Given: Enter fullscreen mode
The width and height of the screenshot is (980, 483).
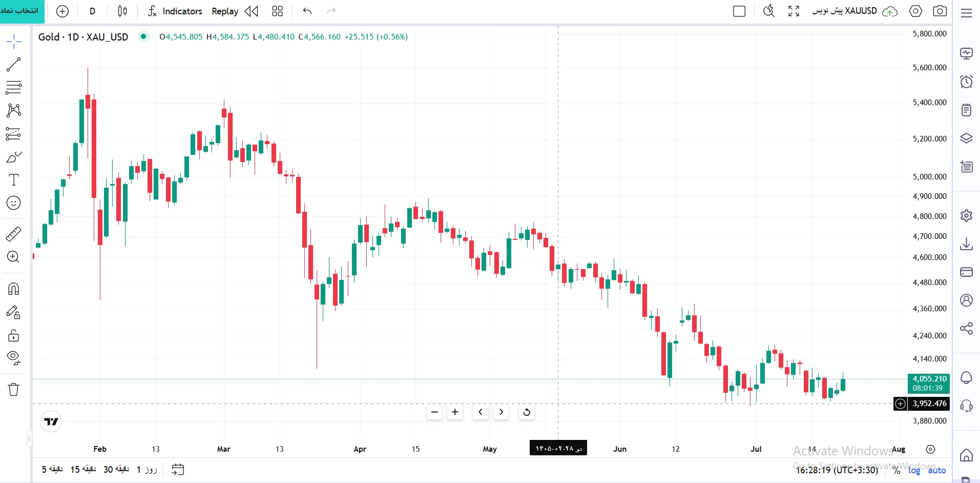Looking at the screenshot, I should [794, 11].
